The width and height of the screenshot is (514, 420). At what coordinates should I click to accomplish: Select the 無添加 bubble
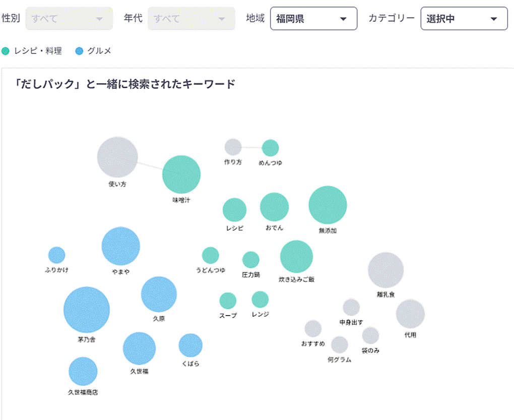click(328, 205)
